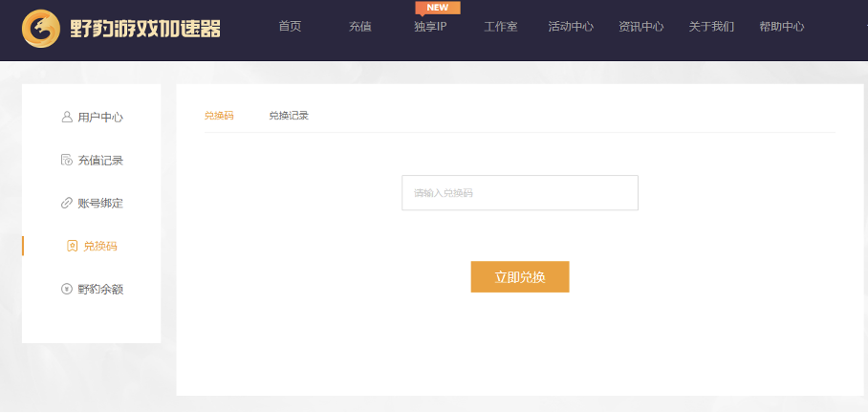Viewport: 868px width, 413px height.
Task: Open 活动中心 from navigation
Action: click(x=571, y=26)
